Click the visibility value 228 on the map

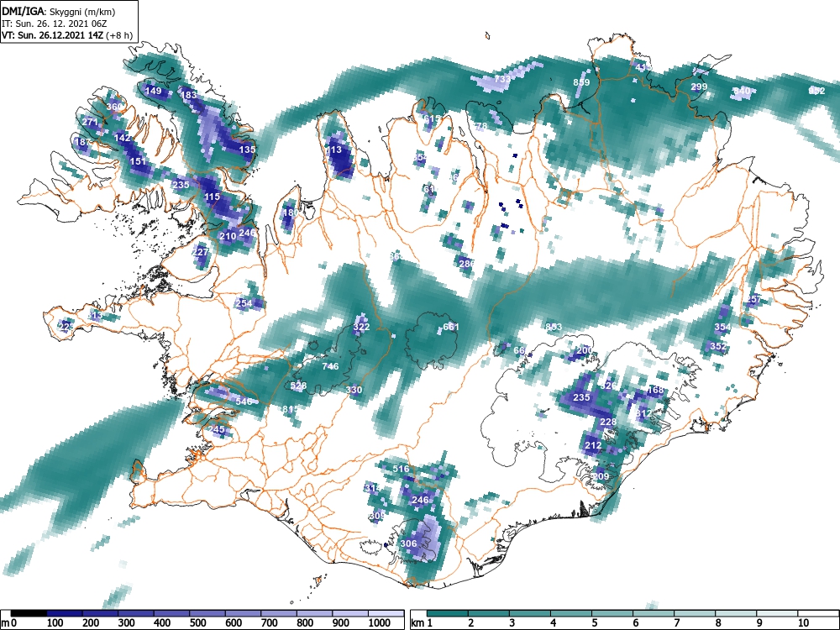pyautogui.click(x=608, y=422)
